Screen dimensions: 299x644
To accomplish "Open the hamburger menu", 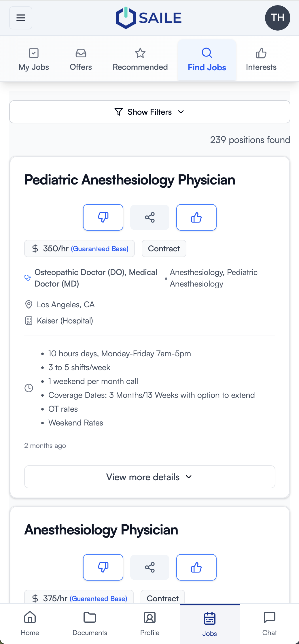I will tap(21, 18).
